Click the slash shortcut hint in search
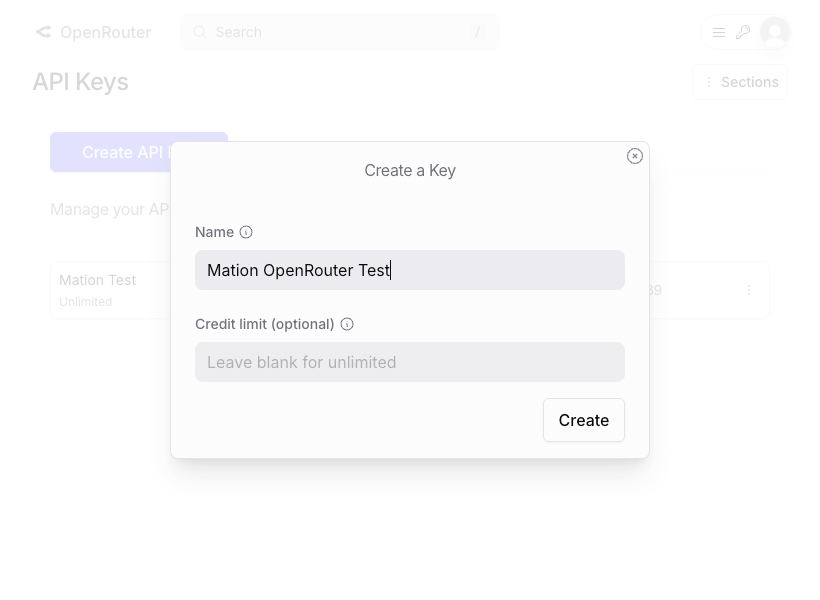 click(x=477, y=32)
